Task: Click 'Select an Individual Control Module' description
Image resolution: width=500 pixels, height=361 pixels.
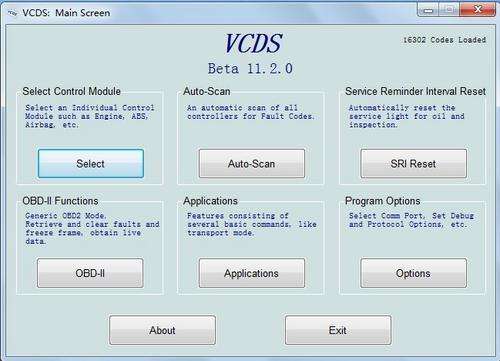Action: [x=90, y=116]
